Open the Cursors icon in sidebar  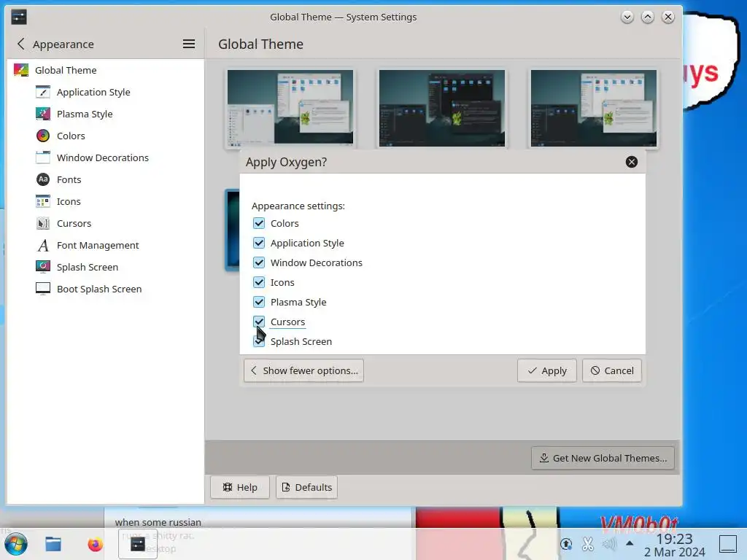[x=43, y=223]
